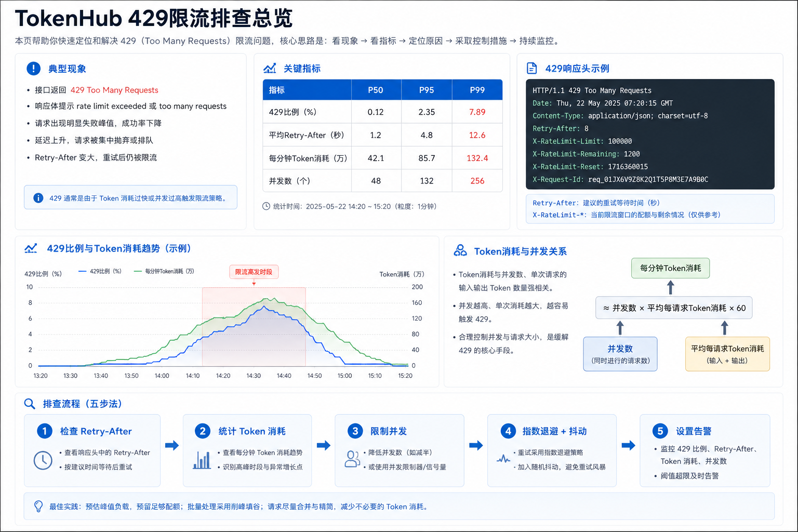The image size is (798, 532).
Task: Click the circles icon beside Token消耗与并发关系
Action: point(460,251)
